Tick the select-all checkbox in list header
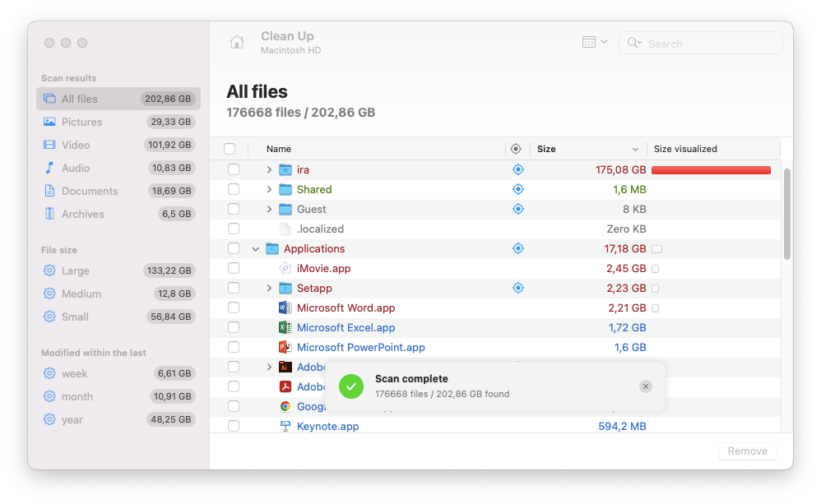Screen dimensions: 821x504 coord(230,148)
